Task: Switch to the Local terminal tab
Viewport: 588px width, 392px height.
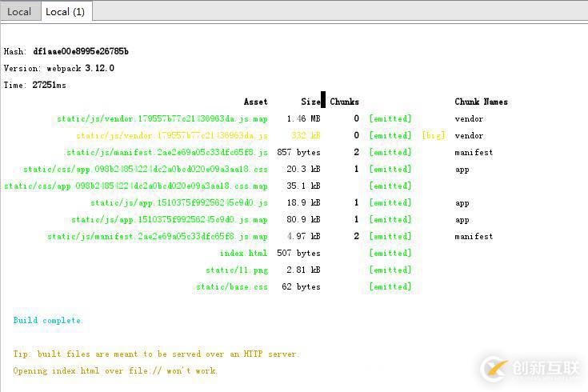Action: (x=19, y=12)
